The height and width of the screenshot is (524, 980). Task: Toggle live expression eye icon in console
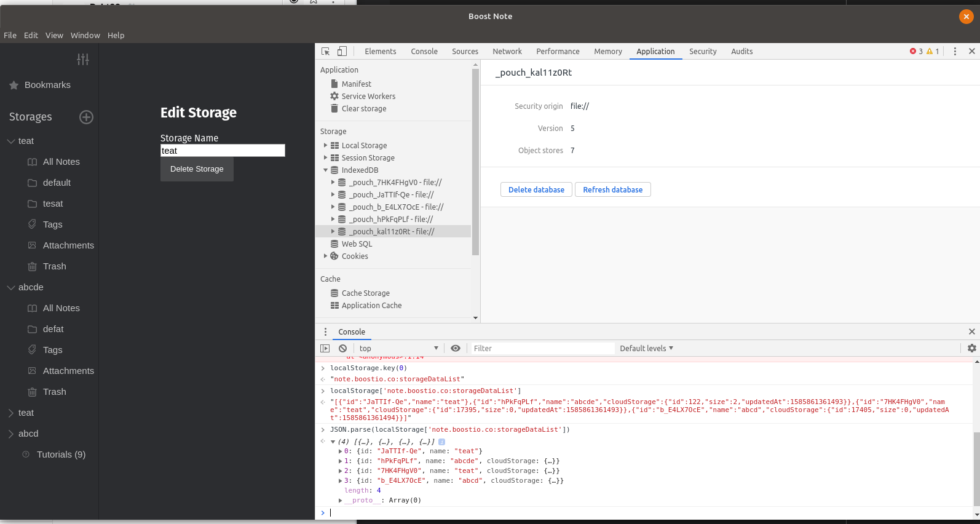coord(456,348)
